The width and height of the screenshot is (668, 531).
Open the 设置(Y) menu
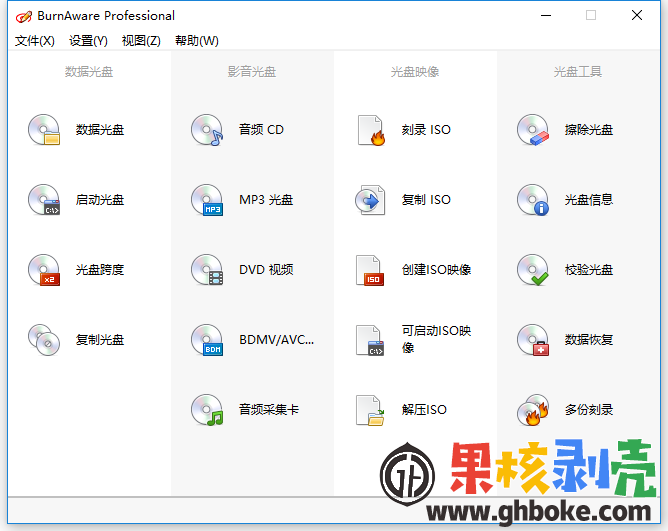[x=88, y=41]
